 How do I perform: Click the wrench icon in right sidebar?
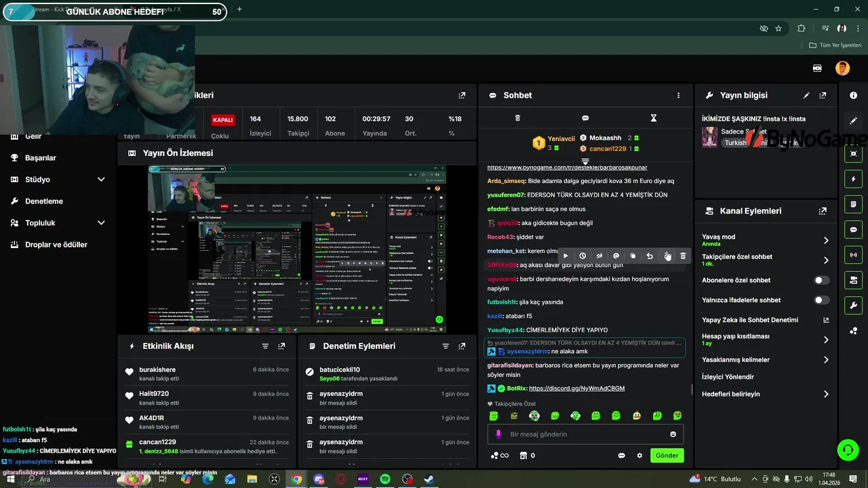click(853, 305)
